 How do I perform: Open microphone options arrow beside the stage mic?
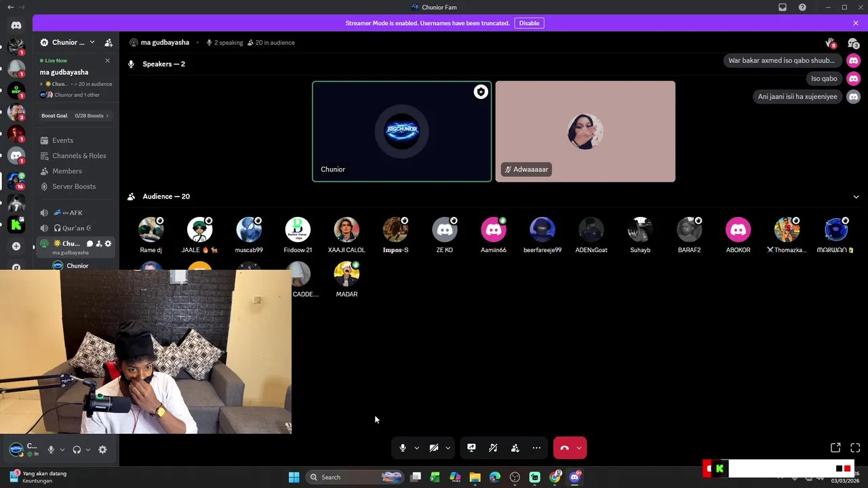tap(416, 448)
